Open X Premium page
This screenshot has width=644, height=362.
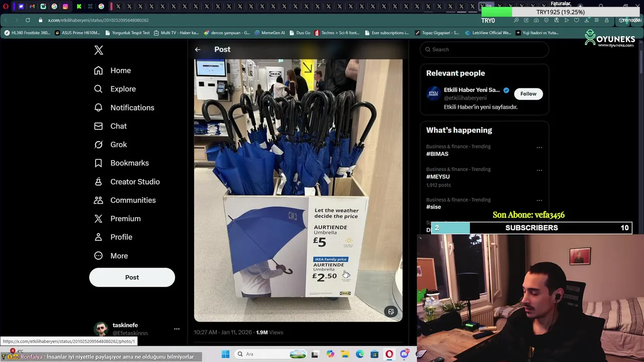click(x=117, y=219)
